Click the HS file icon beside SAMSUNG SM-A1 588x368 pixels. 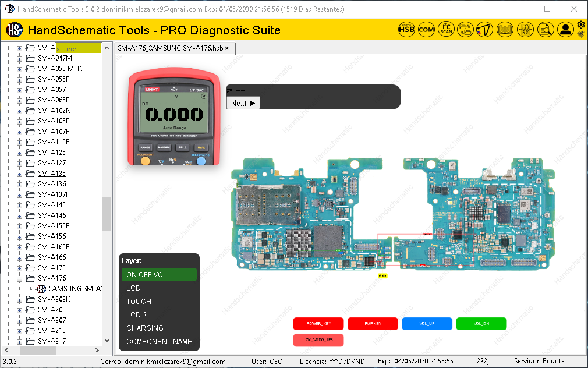(41, 289)
